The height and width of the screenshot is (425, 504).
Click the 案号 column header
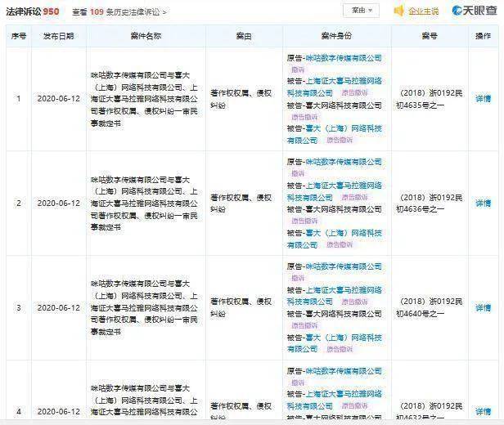point(430,36)
